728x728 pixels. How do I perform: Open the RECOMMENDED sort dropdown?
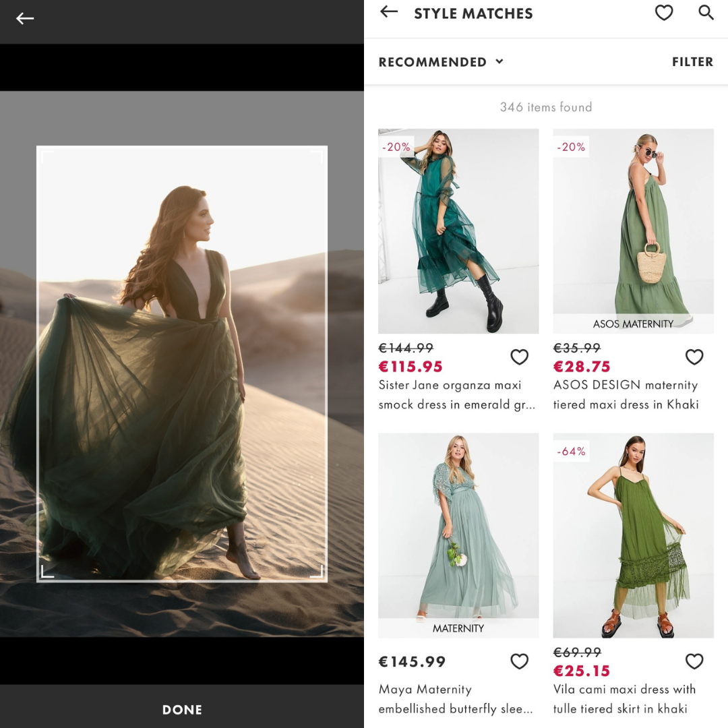(441, 61)
